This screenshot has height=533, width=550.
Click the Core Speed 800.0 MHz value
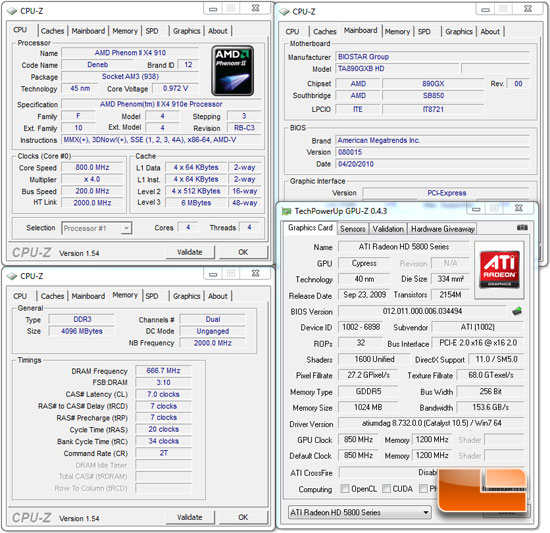pos(92,167)
